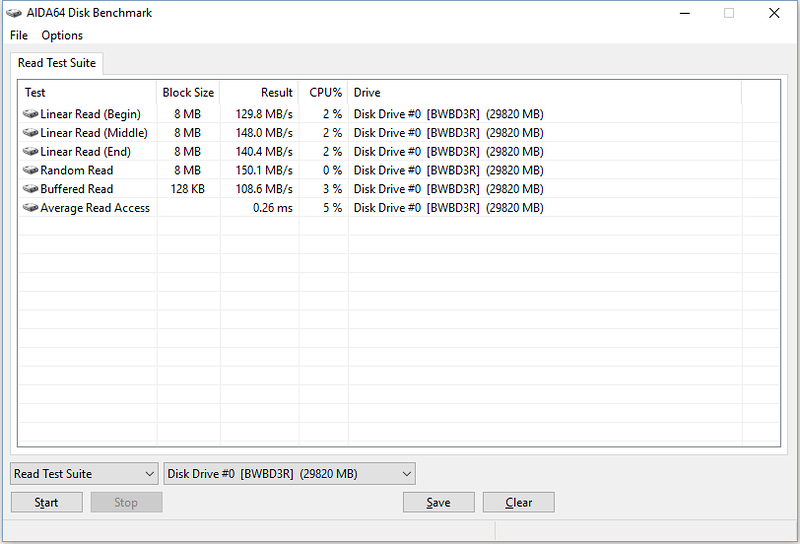Click the 0 % CPU value for Random Read
Image resolution: width=800 pixels, height=544 pixels.
[332, 170]
